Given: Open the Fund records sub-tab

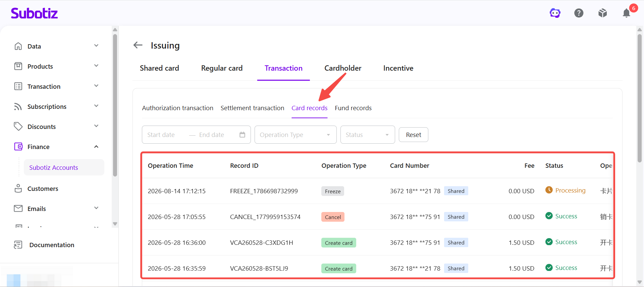Looking at the screenshot, I should tap(353, 108).
